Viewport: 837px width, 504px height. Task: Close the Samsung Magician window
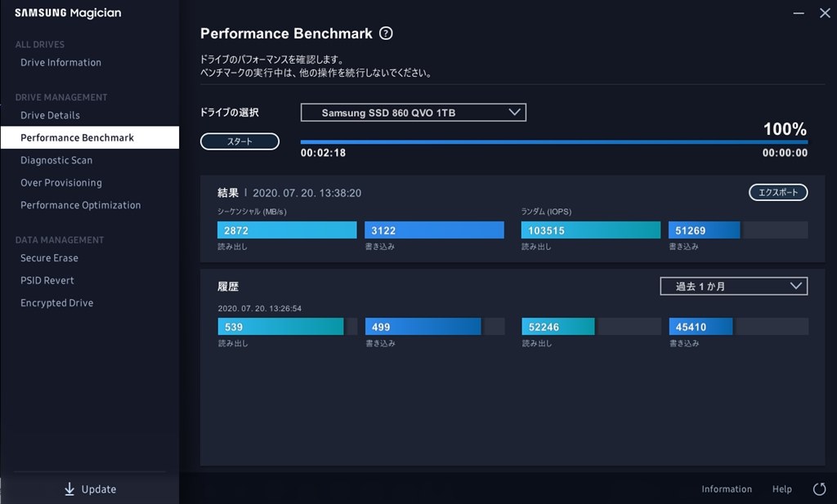[x=825, y=13]
